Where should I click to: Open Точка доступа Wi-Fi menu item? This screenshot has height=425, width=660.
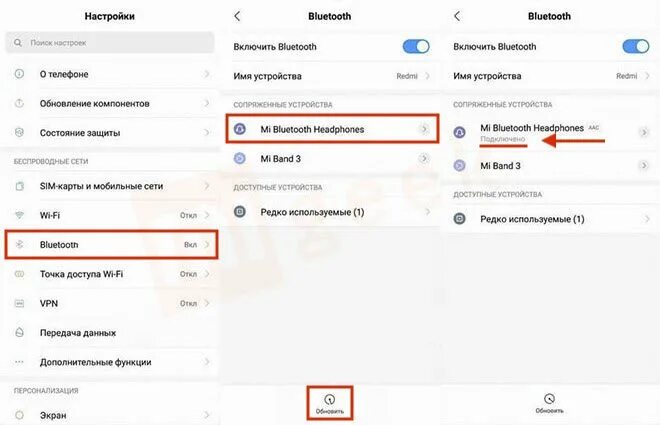tap(110, 274)
